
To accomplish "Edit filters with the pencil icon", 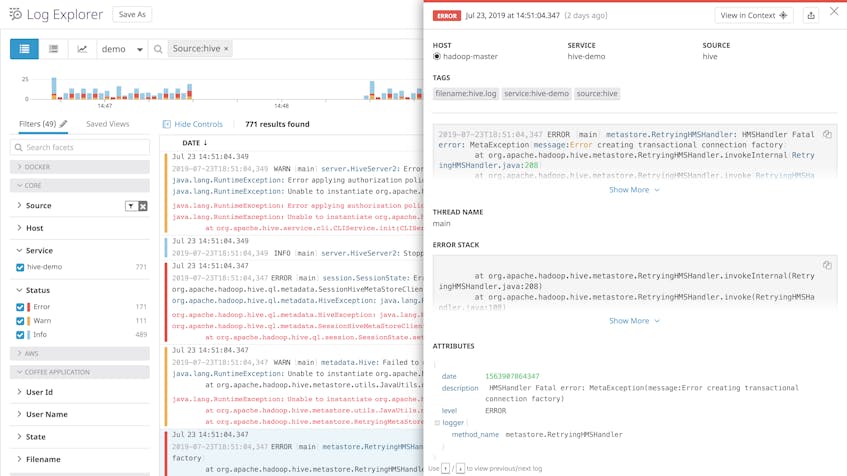I will point(63,124).
